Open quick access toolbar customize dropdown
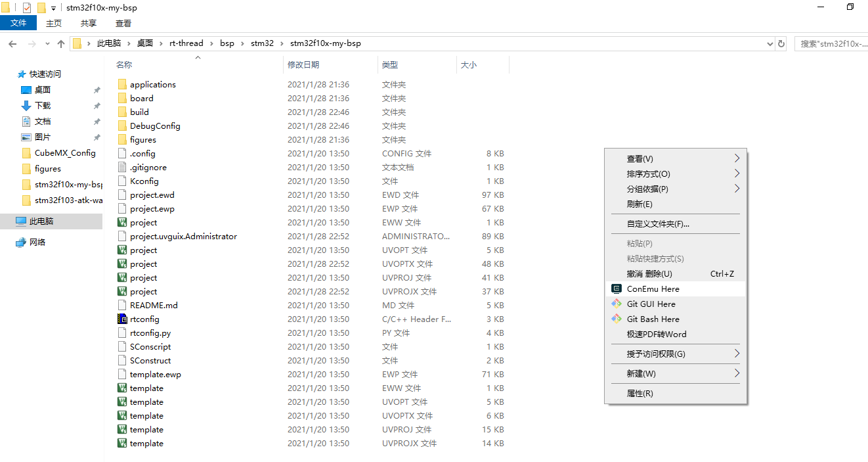The width and height of the screenshot is (868, 462). tap(53, 9)
